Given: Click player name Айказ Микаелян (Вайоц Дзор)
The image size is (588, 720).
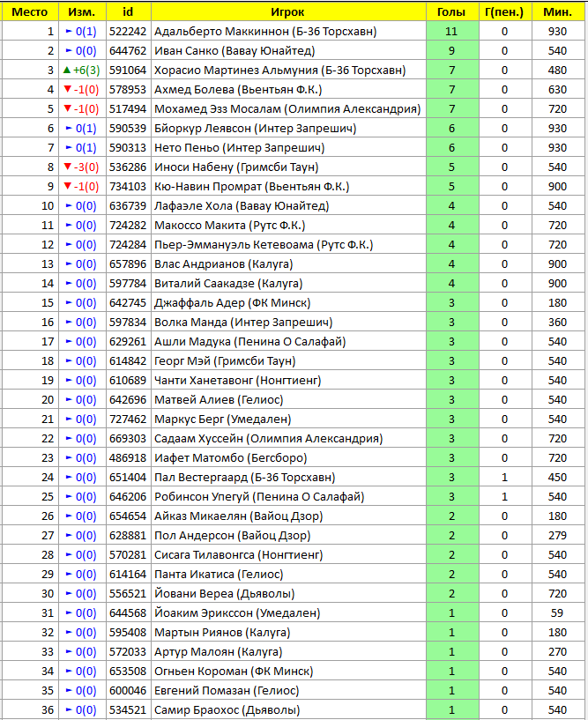Looking at the screenshot, I should [x=238, y=516].
